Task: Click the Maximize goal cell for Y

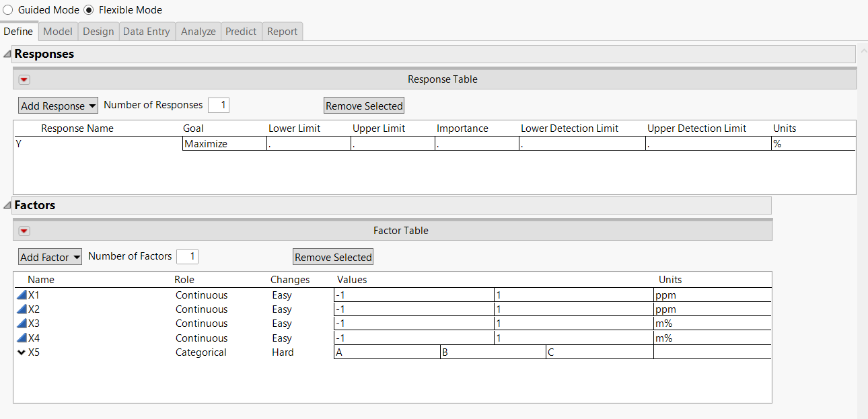Action: pos(224,144)
